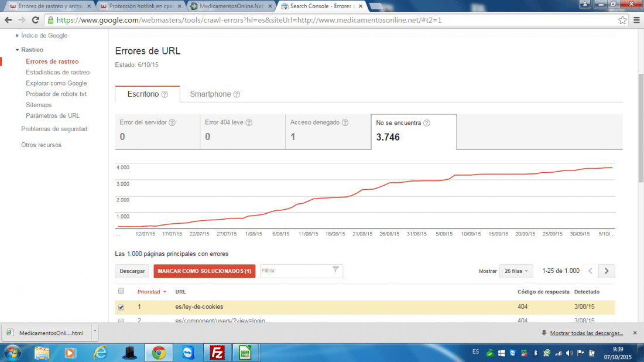Open spreadsheet app from taskbar
Viewport: 644px width, 362px height.
(x=245, y=353)
